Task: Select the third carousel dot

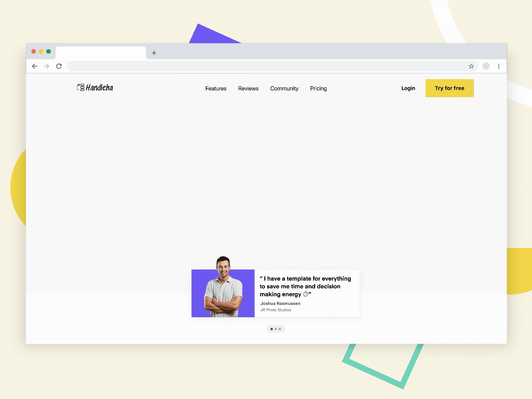Action: coord(280,329)
